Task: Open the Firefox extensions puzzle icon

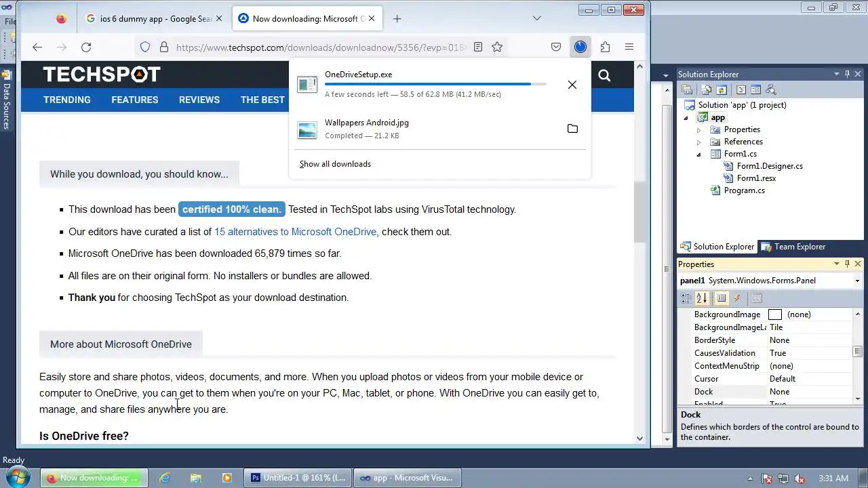Action: click(x=605, y=47)
